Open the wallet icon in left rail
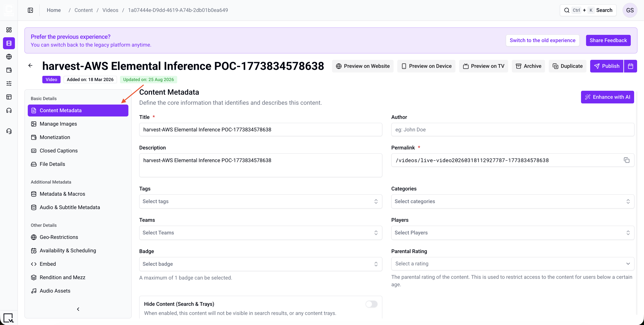 [9, 70]
